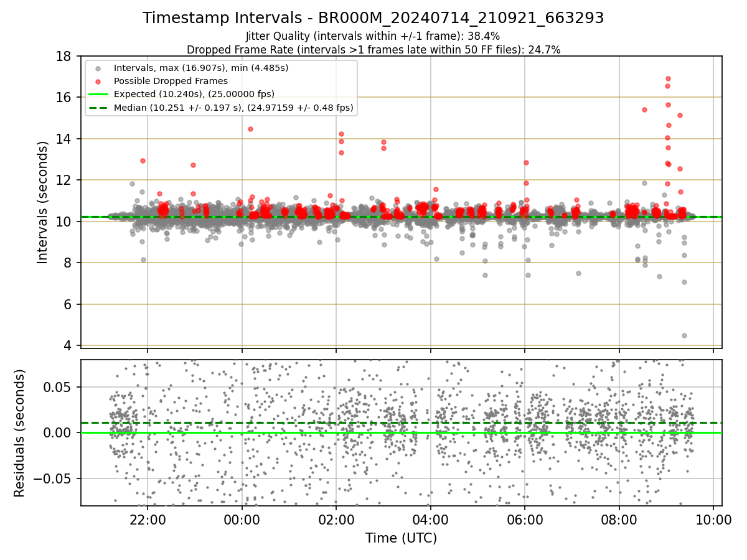Click the lowest gray interval point near 4.5 seconds

click(684, 335)
